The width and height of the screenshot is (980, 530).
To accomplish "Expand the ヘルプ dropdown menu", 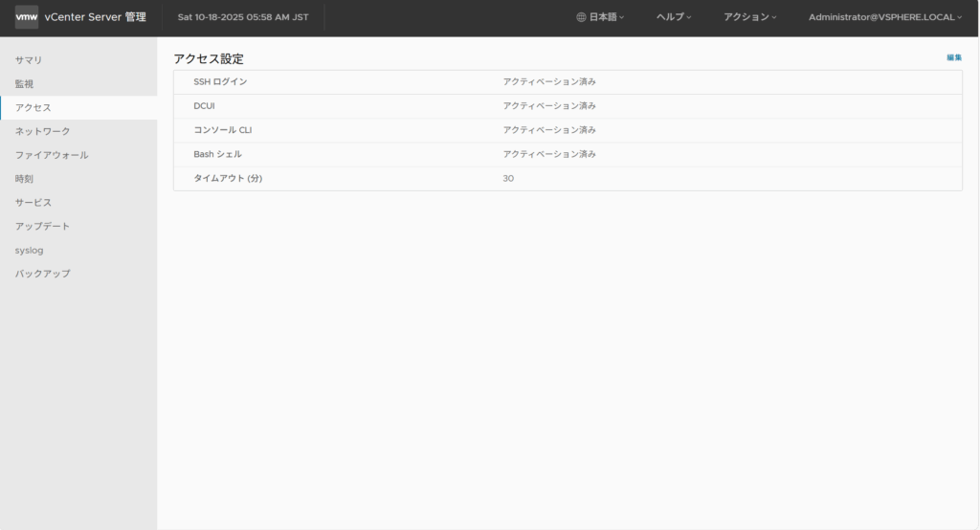I will 674,17.
